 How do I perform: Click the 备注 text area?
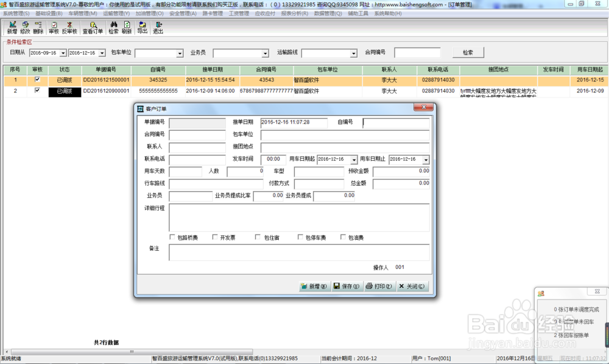pyautogui.click(x=299, y=253)
